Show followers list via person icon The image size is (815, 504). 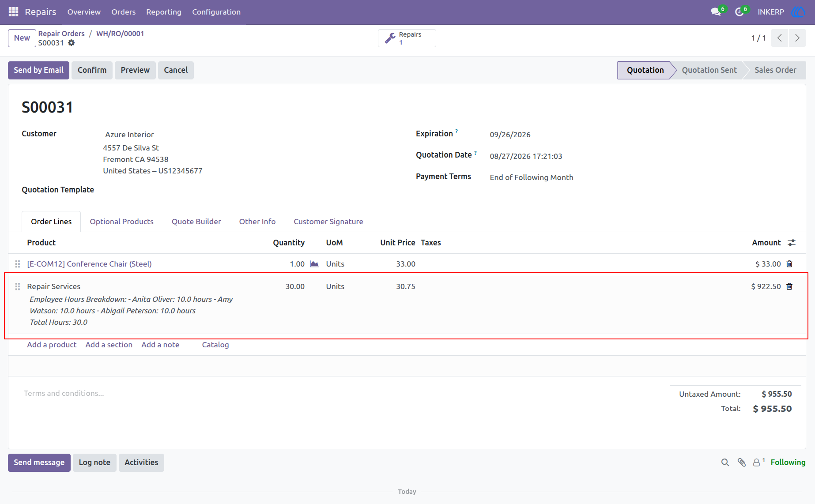click(757, 463)
